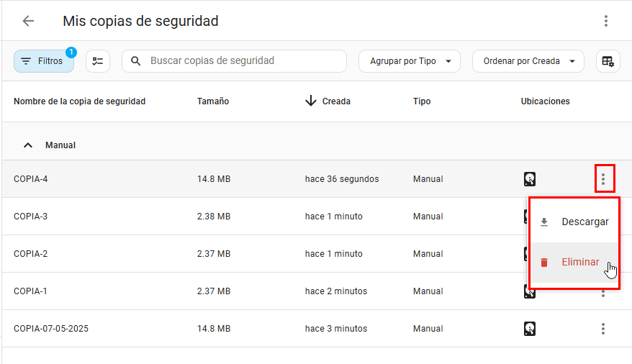Click the COPIA-4 storage location icon

[x=530, y=179]
